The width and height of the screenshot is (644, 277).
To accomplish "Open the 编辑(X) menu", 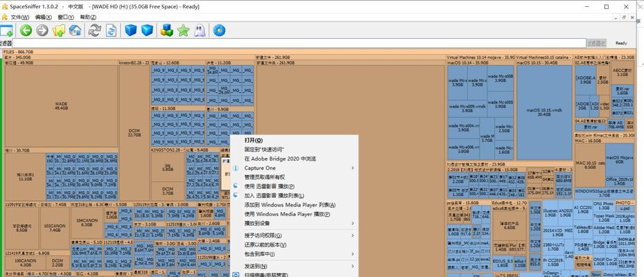I will pyautogui.click(x=43, y=17).
